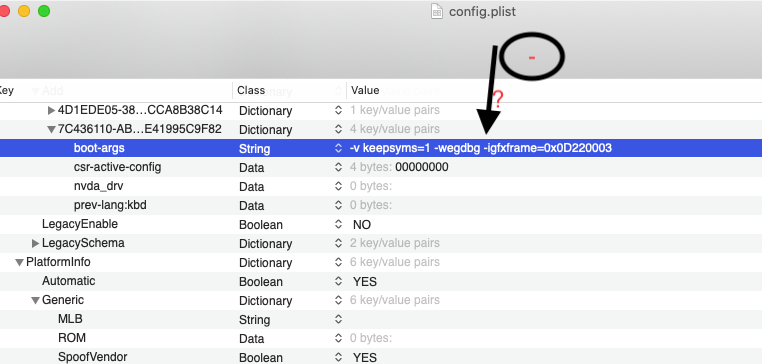The width and height of the screenshot is (762, 364).
Task: Select the Generic key
Action: click(x=63, y=300)
